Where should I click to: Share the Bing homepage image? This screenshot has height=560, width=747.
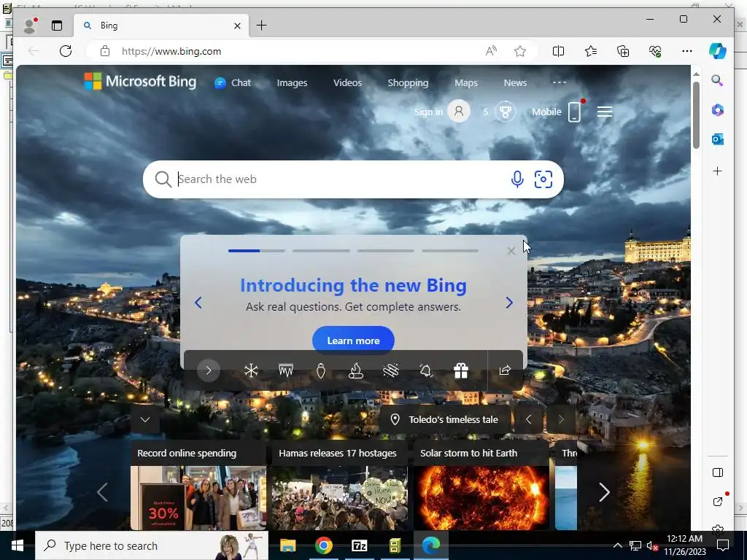tap(505, 370)
